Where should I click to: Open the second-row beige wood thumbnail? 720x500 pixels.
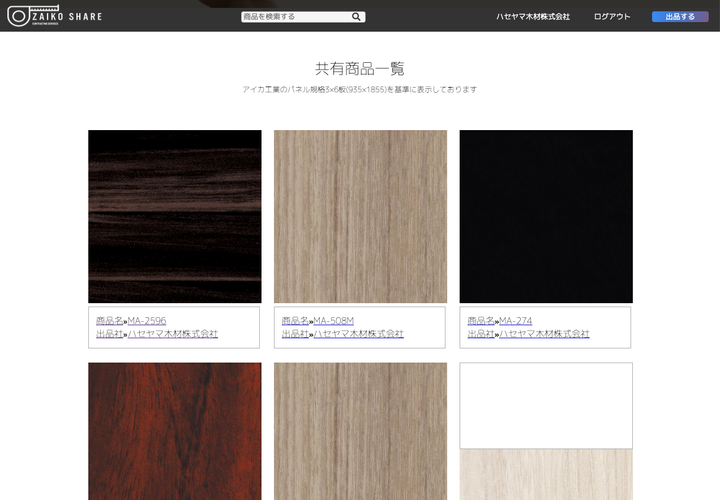point(360,431)
